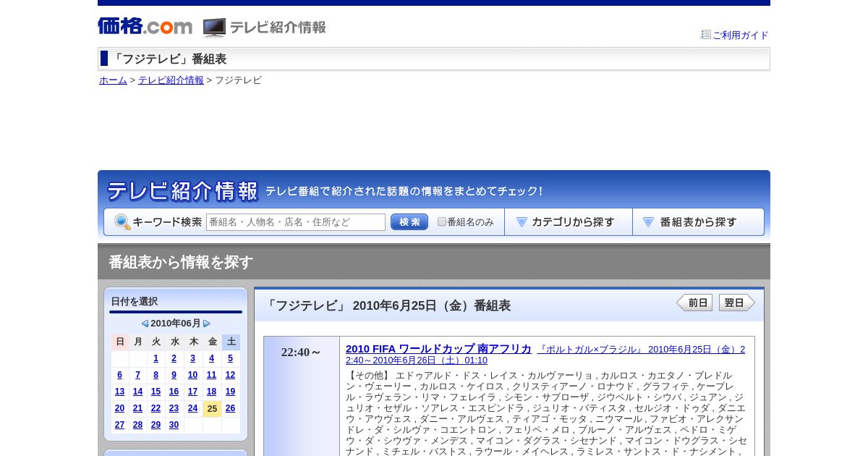Image resolution: width=868 pixels, height=456 pixels.
Task: Select June 12 in the calendar
Action: coord(230,375)
